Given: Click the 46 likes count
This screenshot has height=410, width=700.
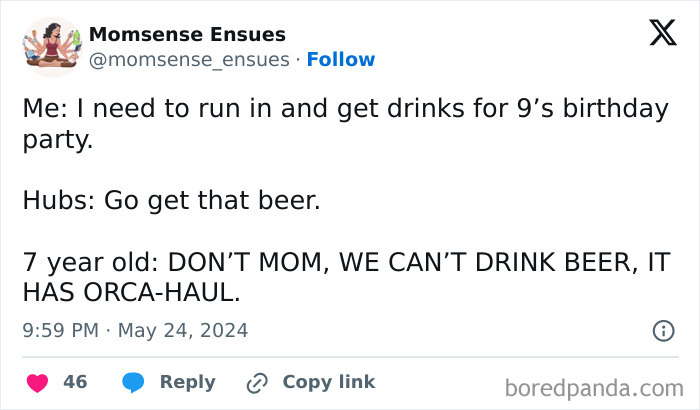Looking at the screenshot, I should (x=75, y=382).
